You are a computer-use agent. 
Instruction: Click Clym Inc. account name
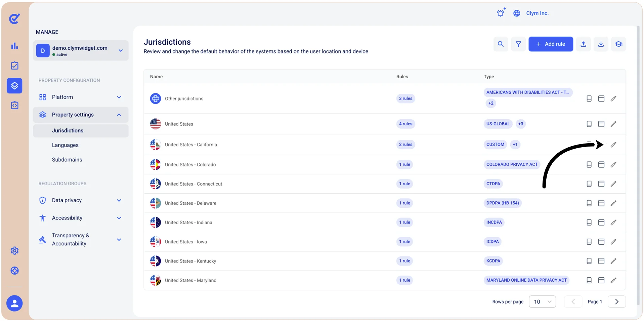coord(537,13)
